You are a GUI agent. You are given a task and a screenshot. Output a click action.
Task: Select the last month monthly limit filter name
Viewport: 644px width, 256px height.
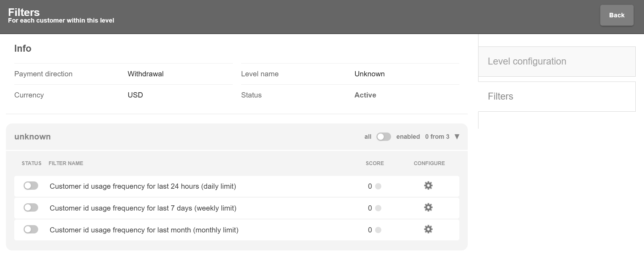click(x=144, y=230)
